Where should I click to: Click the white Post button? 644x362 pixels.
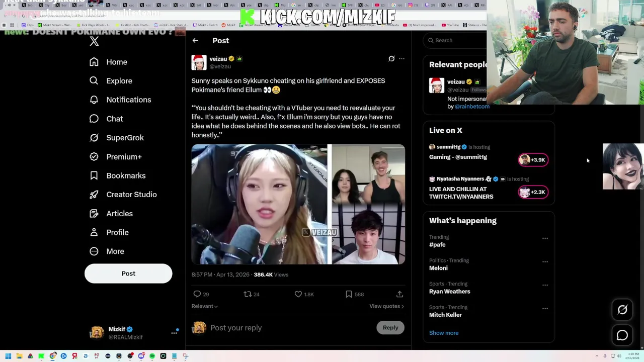pyautogui.click(x=128, y=274)
